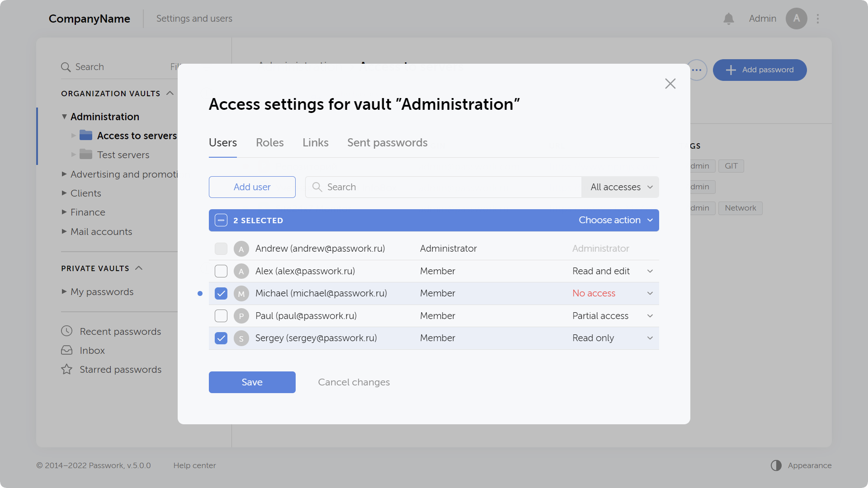Switch to the Roles tab
This screenshot has width=868, height=488.
(269, 143)
